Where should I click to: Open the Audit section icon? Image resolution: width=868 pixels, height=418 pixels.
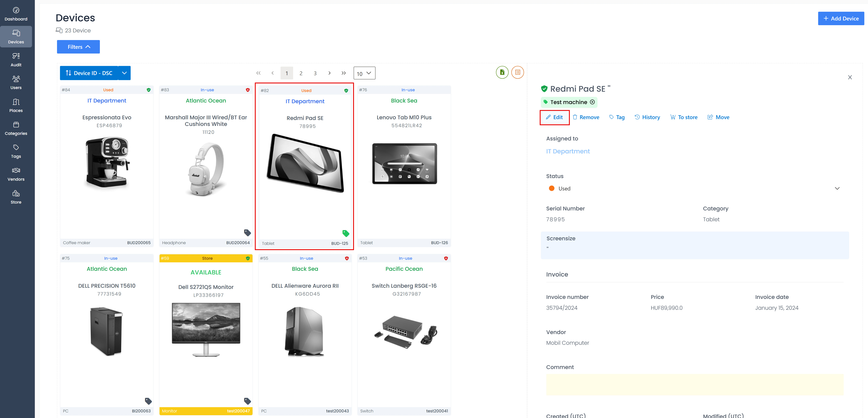coord(16,56)
